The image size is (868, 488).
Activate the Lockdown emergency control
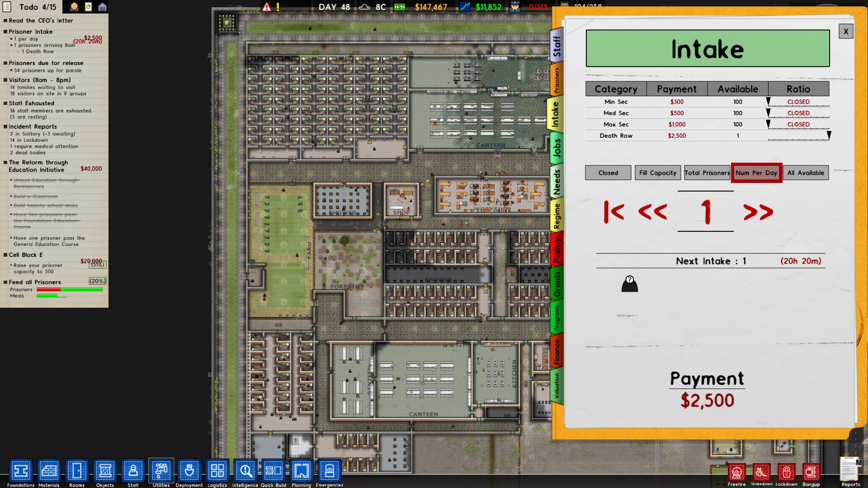787,471
